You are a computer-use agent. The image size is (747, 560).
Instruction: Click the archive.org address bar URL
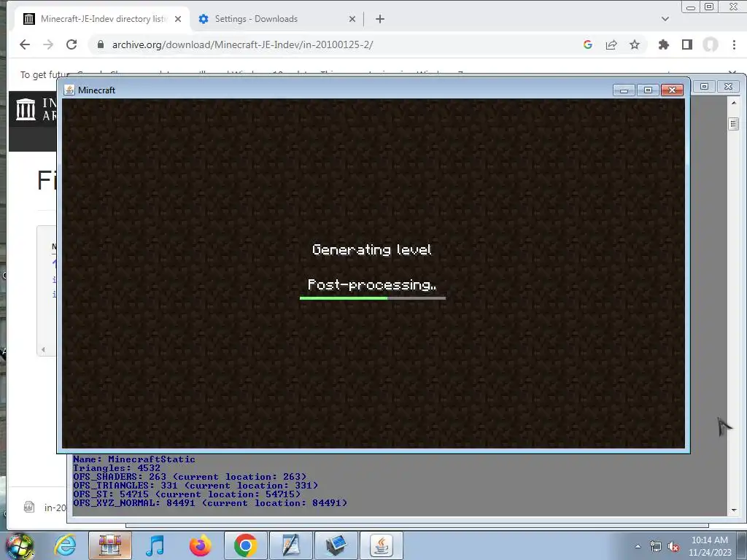coord(242,44)
